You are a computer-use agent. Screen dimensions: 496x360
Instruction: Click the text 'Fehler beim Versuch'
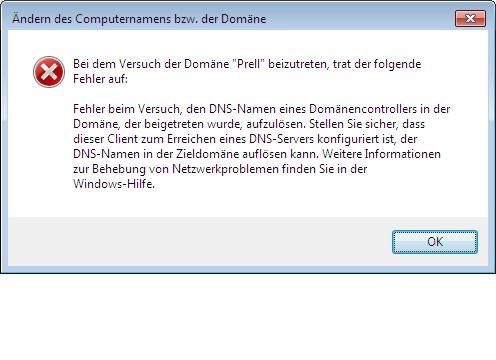[x=127, y=109]
